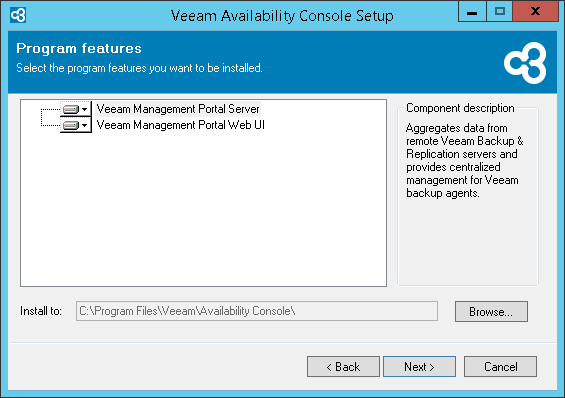Click the Next button

pos(419,367)
